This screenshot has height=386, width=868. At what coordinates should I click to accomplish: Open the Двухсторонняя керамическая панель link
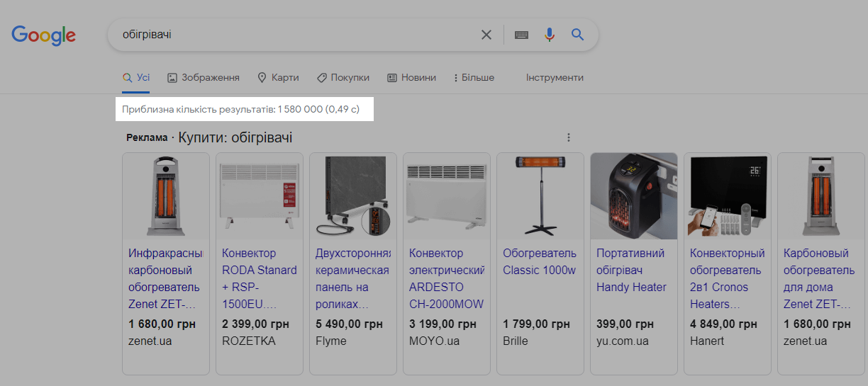353,278
